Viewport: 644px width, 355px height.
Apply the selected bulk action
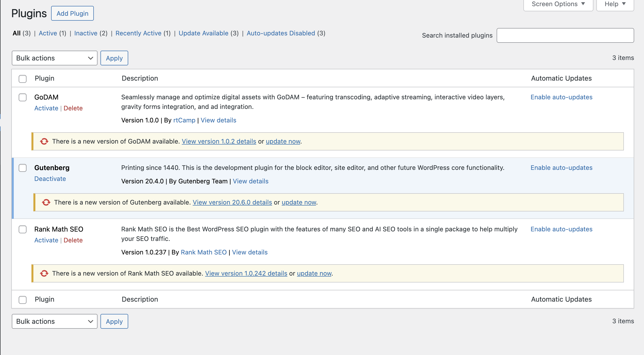pos(114,58)
